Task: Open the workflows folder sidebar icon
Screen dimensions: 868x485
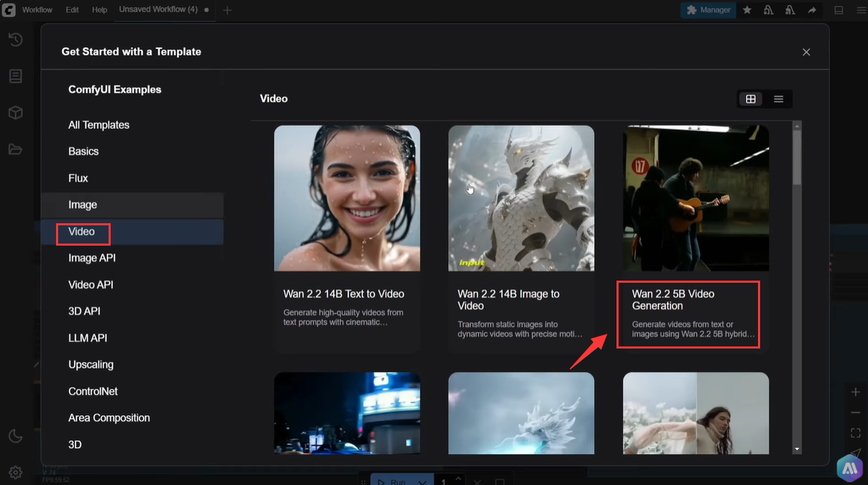Action: tap(15, 149)
